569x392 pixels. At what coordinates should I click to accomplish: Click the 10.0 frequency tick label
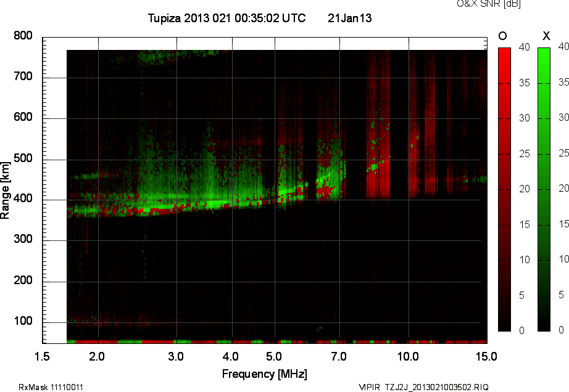click(x=408, y=356)
